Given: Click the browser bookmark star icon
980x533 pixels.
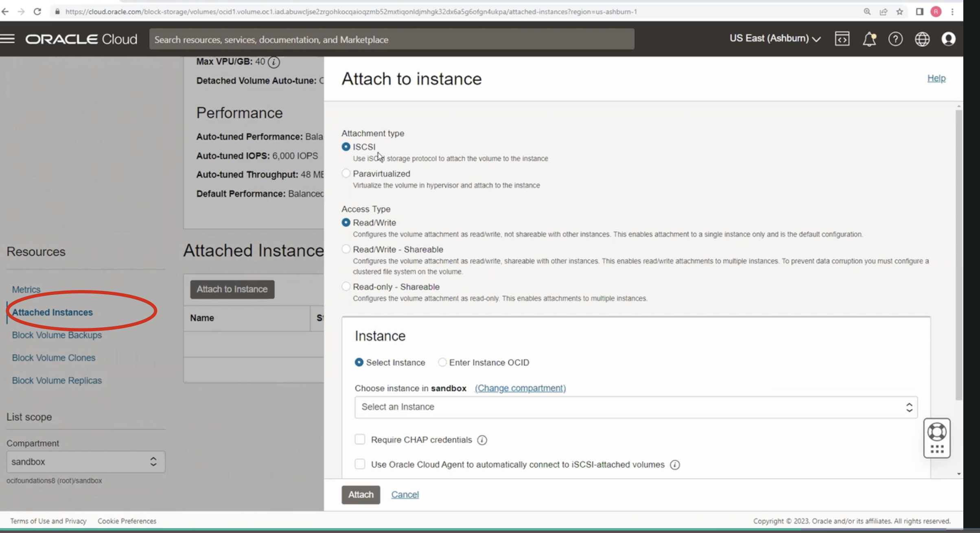Looking at the screenshot, I should [899, 11].
